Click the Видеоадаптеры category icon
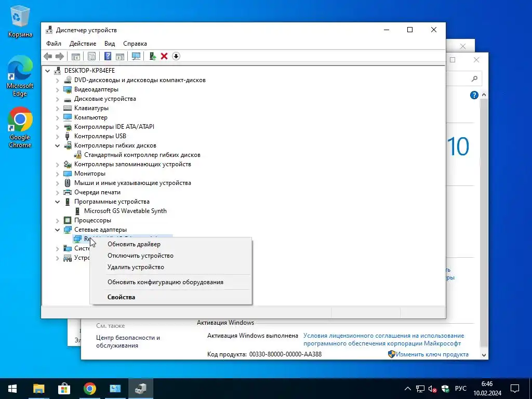The width and height of the screenshot is (532, 399). (x=68, y=89)
